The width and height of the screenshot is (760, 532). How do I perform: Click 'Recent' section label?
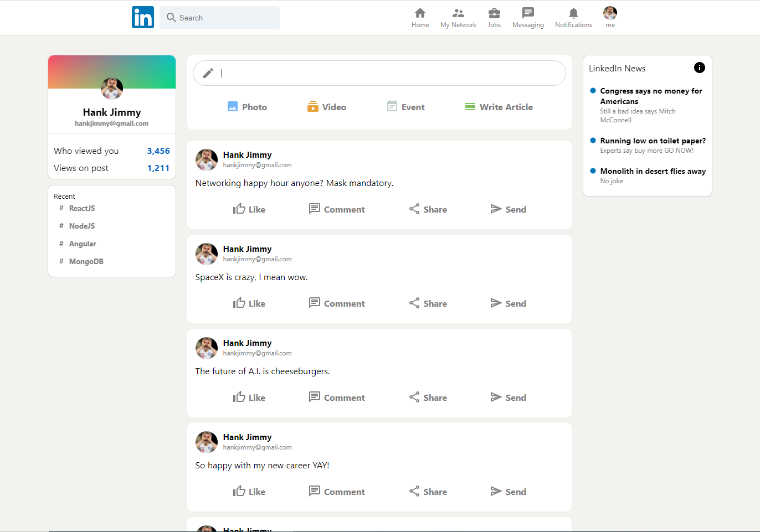[64, 196]
